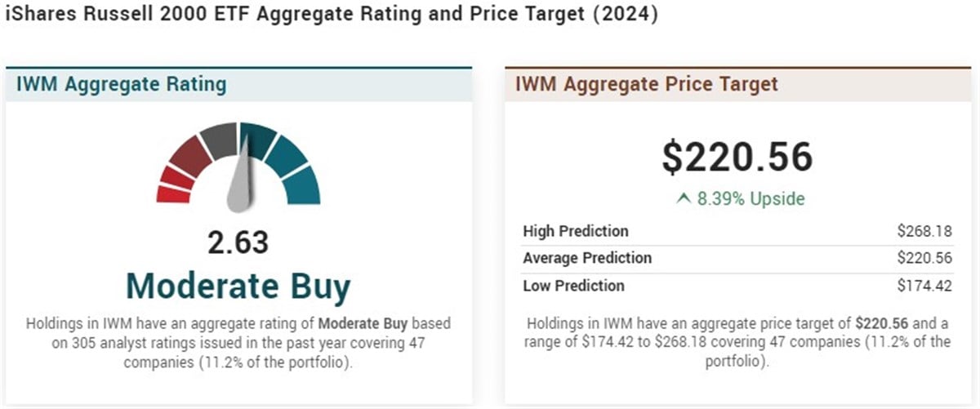Click the 305 analyst ratings description text
The width and height of the screenshot is (980, 409).
tap(238, 342)
